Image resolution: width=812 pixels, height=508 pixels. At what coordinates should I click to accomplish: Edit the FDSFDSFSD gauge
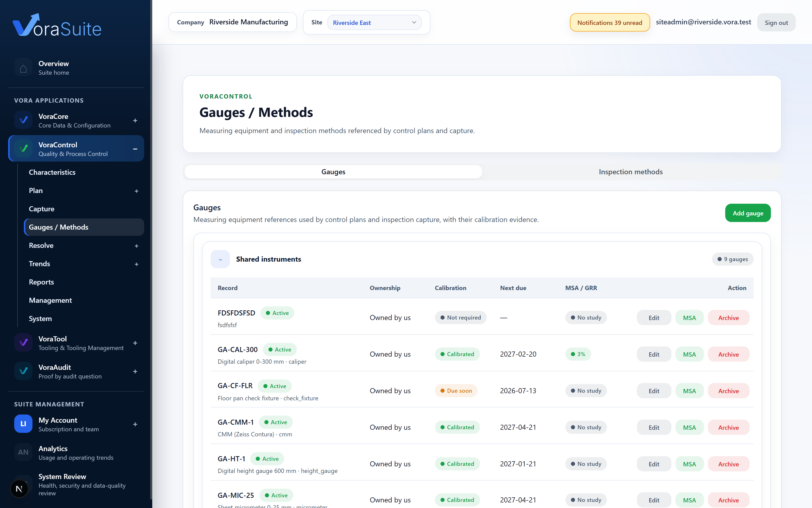(654, 317)
